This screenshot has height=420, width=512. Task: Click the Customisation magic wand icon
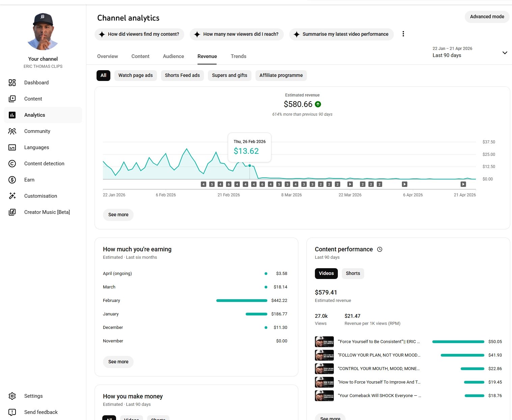(12, 196)
